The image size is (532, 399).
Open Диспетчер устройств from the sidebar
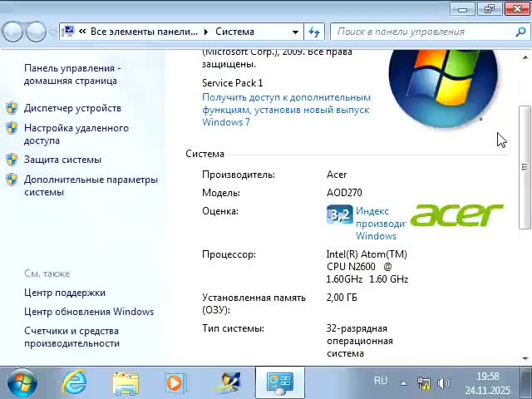(72, 108)
